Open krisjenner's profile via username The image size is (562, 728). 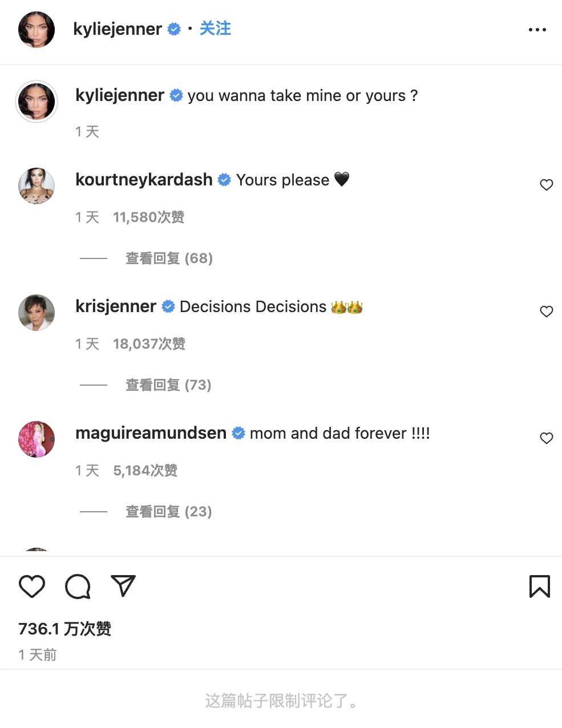click(116, 306)
